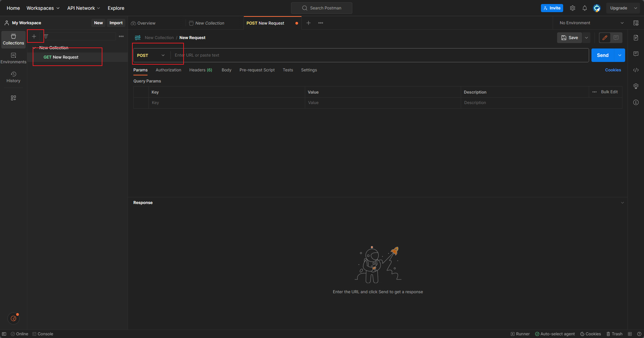
Task: Close the unsaved POST New Request tab
Action: [x=297, y=23]
